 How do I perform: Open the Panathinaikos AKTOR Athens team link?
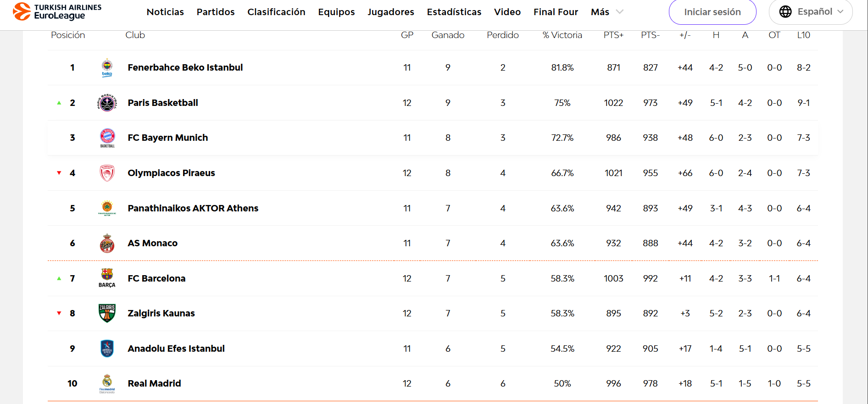coord(193,208)
